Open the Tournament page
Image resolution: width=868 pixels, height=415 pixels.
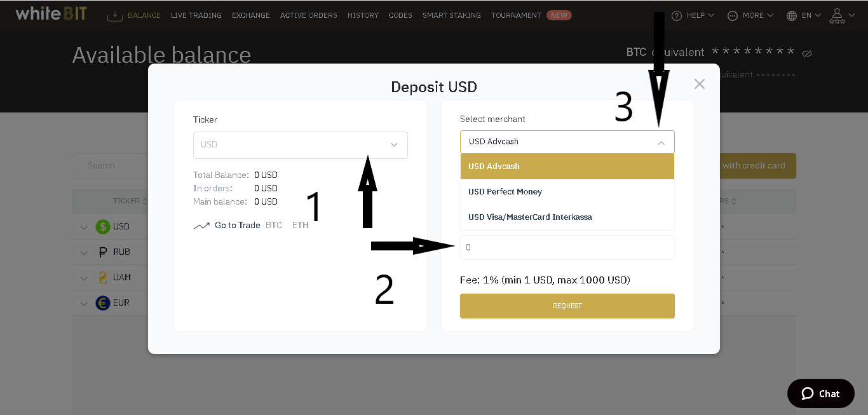point(516,15)
